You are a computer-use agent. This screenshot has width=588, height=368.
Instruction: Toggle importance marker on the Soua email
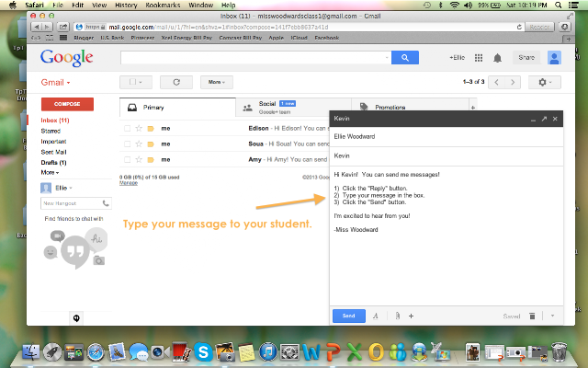151,144
